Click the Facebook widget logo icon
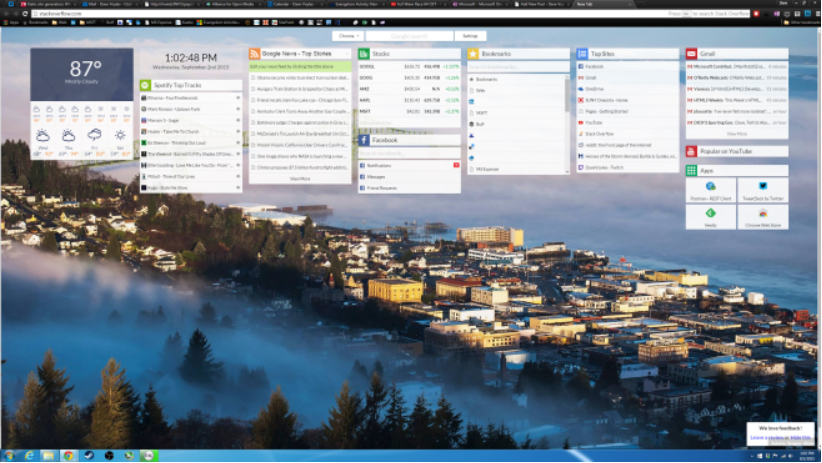Image resolution: width=822 pixels, height=463 pixels. point(365,140)
